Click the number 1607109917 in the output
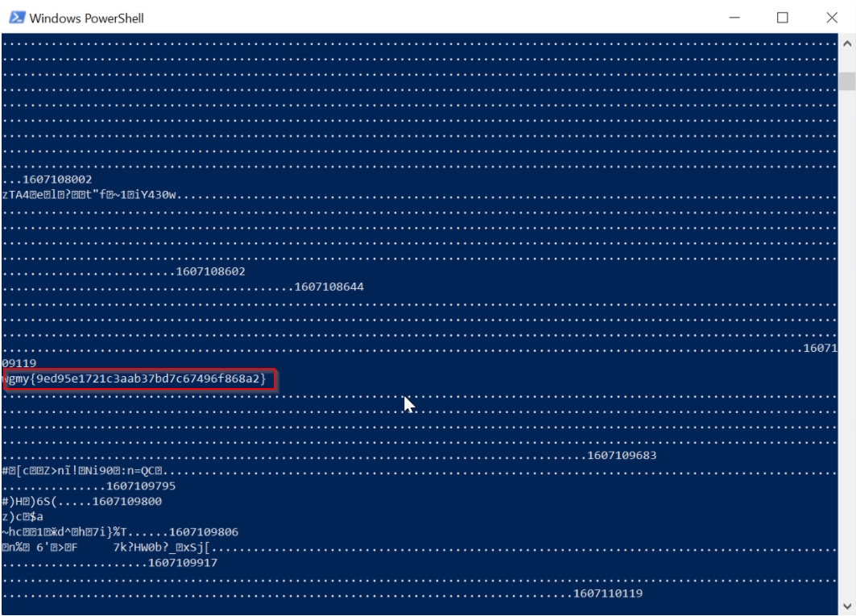856x616 pixels. click(183, 563)
